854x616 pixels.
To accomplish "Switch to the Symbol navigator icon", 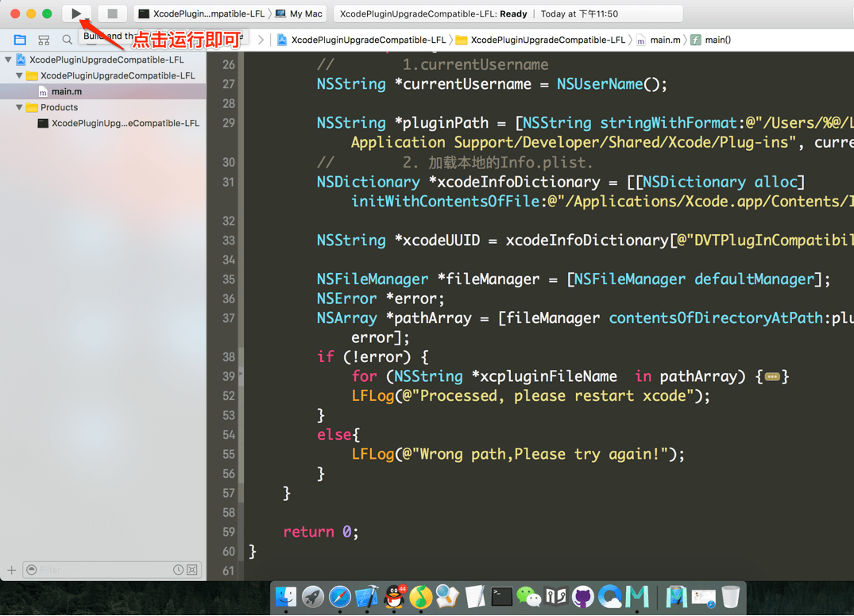I will point(44,40).
